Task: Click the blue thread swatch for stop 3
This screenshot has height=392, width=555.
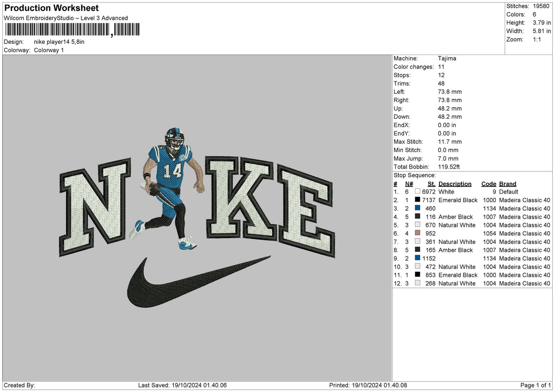Action: click(417, 208)
